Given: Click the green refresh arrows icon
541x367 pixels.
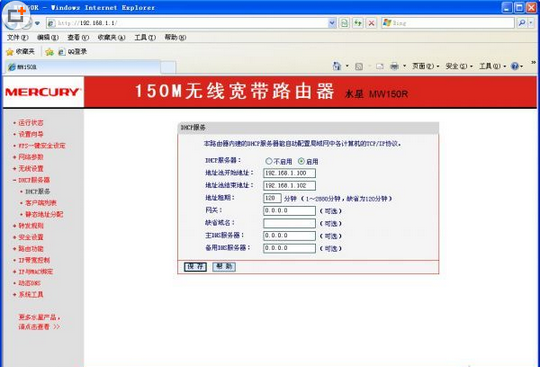Looking at the screenshot, I should point(358,23).
